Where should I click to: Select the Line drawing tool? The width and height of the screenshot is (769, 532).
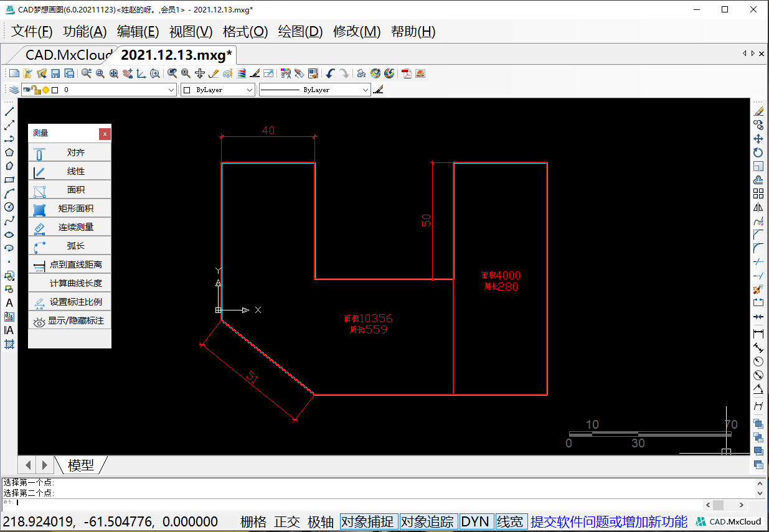[x=9, y=111]
